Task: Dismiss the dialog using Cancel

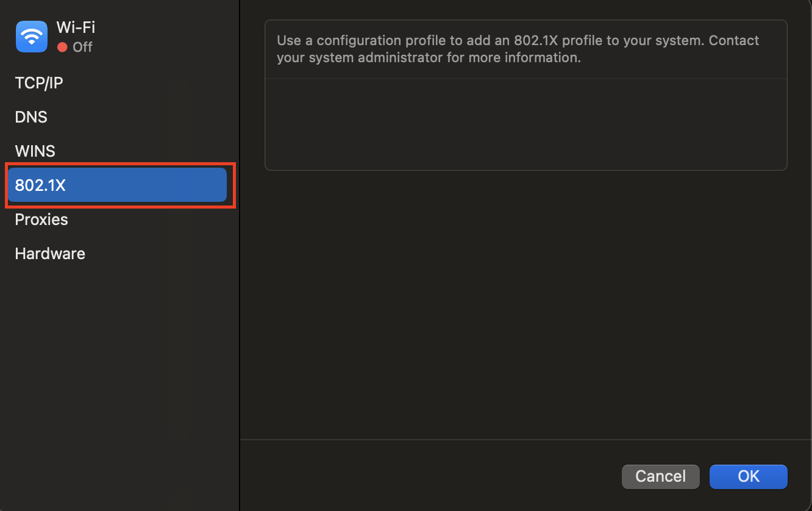Action: point(660,476)
